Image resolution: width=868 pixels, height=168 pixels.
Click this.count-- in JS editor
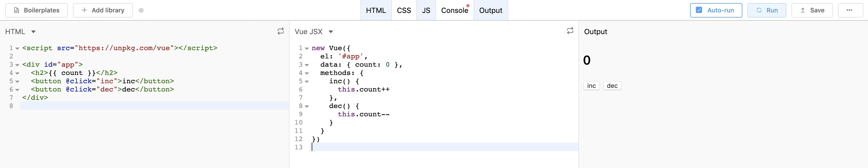click(x=364, y=114)
